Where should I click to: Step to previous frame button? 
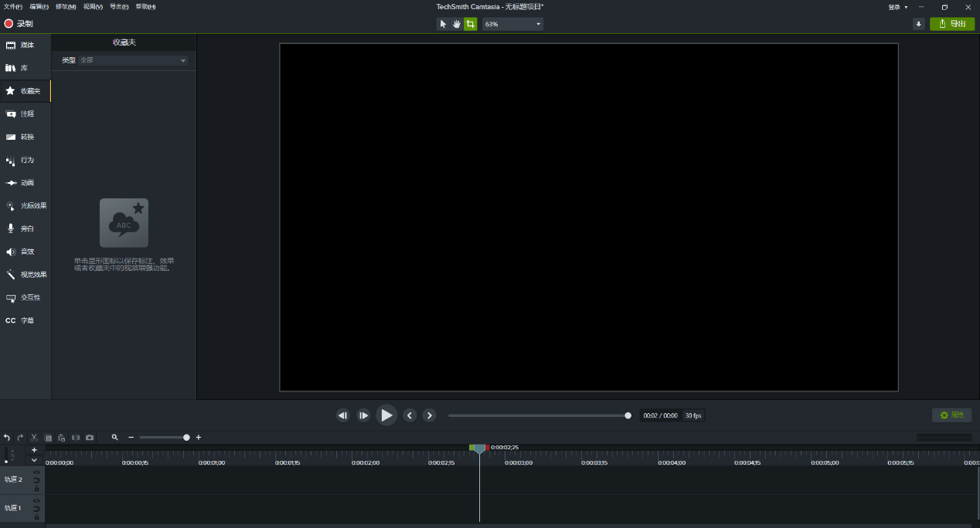[x=343, y=415]
